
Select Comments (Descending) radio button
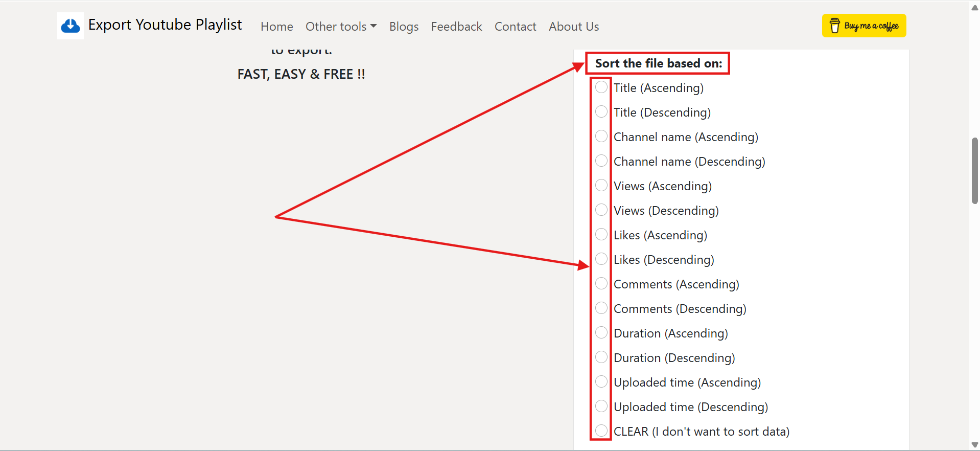pos(601,308)
